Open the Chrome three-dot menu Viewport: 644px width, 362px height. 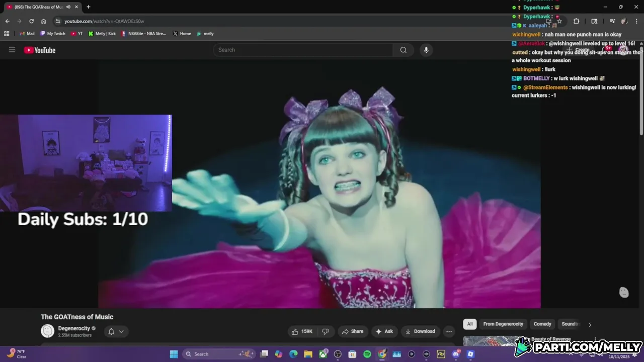tap(636, 21)
